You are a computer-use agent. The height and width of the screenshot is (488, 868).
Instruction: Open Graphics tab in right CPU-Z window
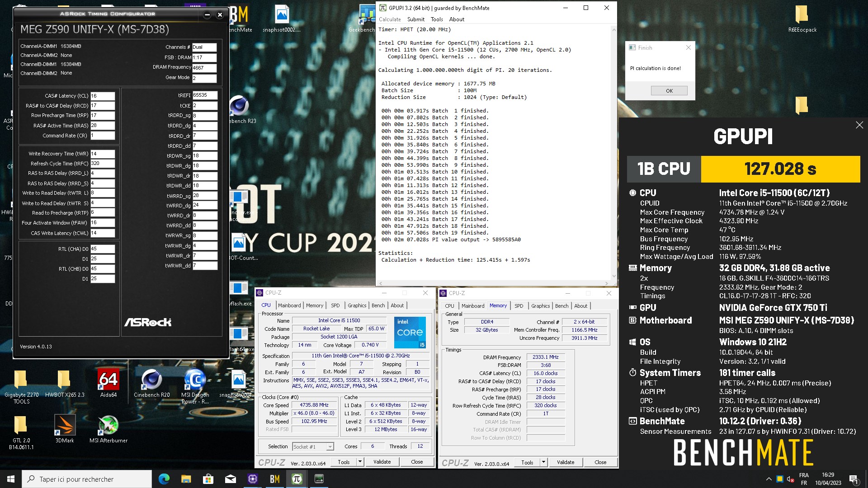pos(541,306)
